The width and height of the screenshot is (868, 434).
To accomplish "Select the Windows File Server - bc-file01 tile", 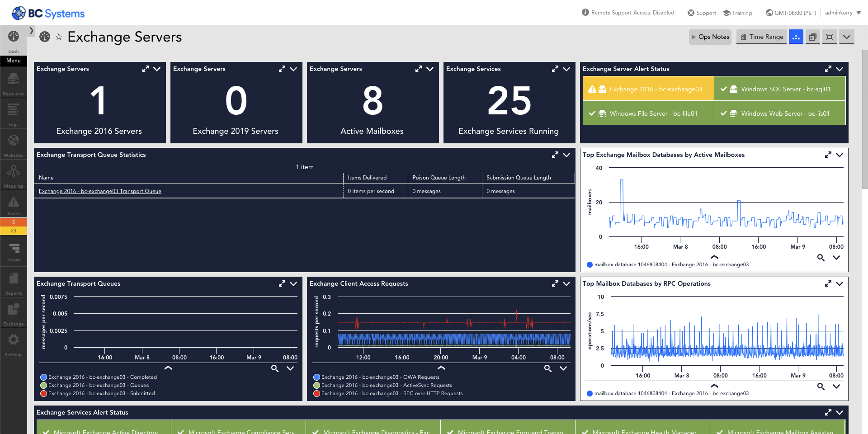I will tap(648, 113).
